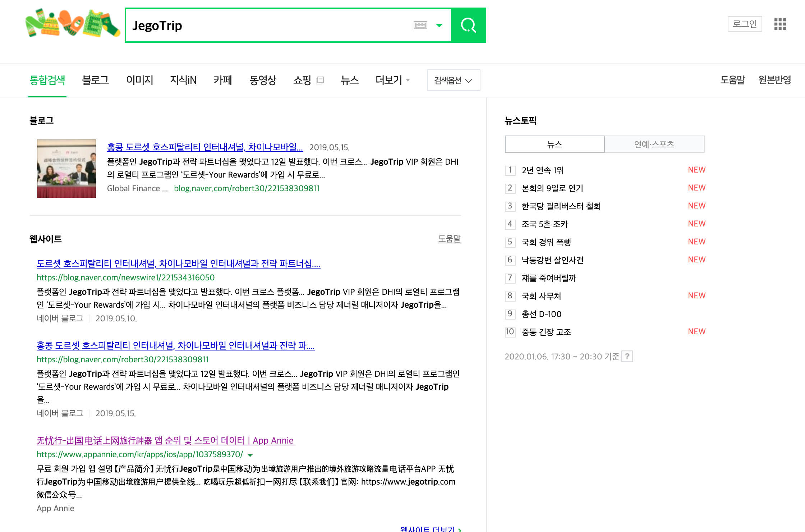
Task: Click the new-window icon next to 쇼핑
Action: (x=320, y=80)
